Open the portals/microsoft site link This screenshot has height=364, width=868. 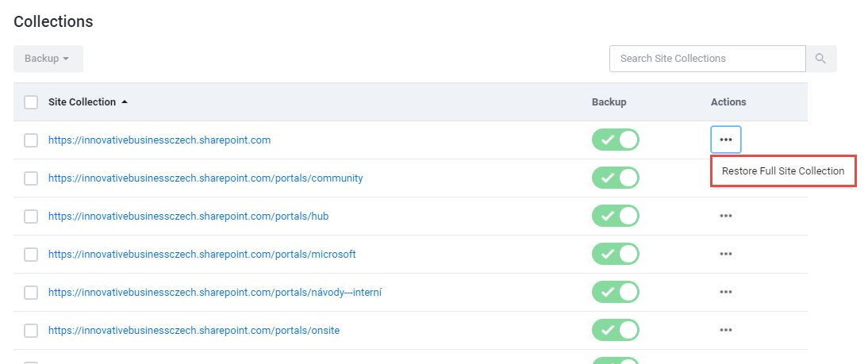202,254
